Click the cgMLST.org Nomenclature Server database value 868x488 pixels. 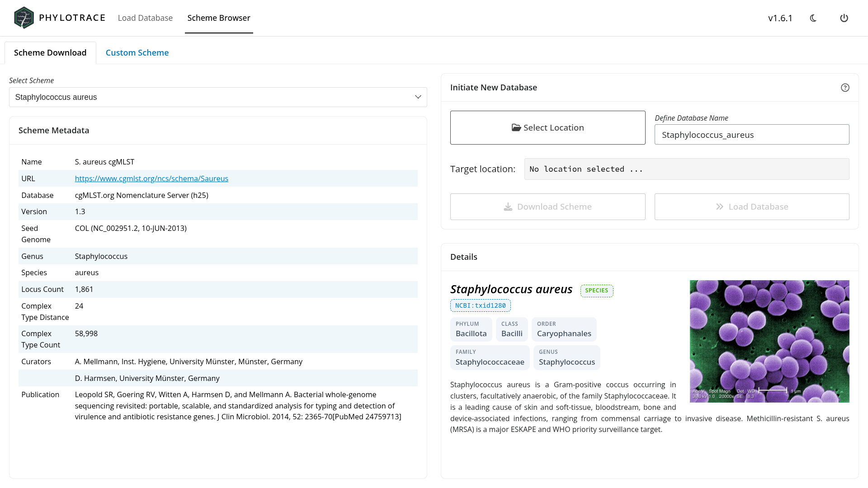142,195
